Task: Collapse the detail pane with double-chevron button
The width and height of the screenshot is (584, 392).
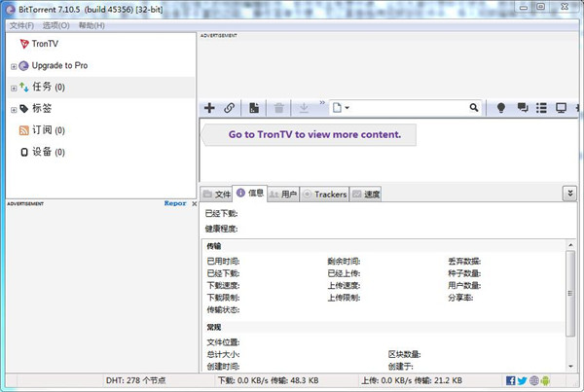Action: pos(569,194)
